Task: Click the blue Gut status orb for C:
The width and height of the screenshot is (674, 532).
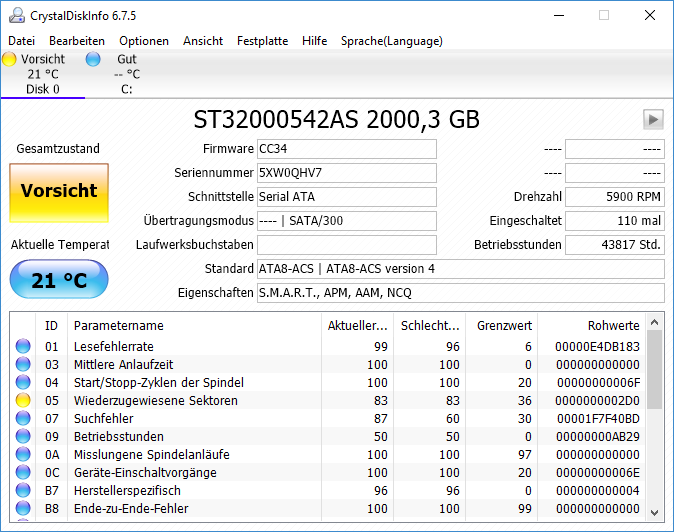Action: click(x=93, y=59)
